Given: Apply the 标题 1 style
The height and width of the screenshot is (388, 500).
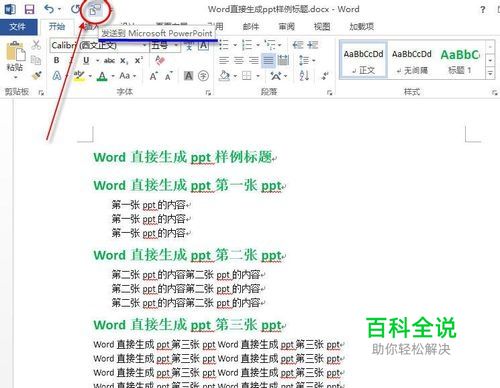Looking at the screenshot, I should 460,60.
